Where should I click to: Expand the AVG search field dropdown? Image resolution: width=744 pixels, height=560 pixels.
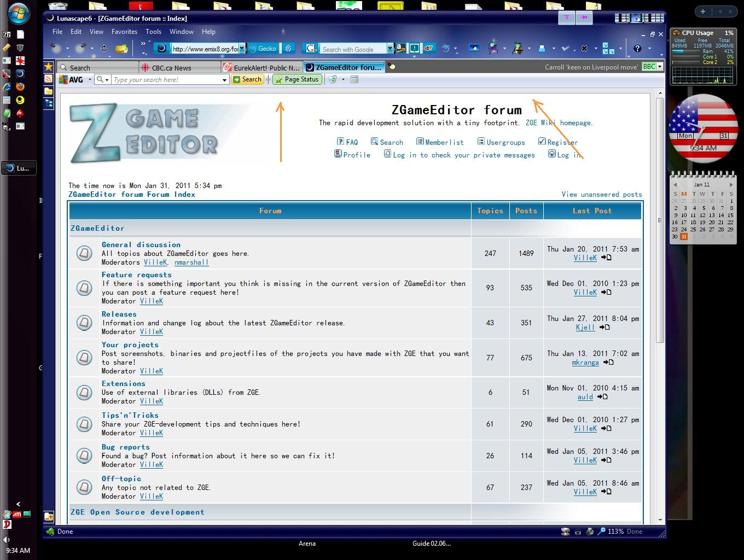pos(224,80)
